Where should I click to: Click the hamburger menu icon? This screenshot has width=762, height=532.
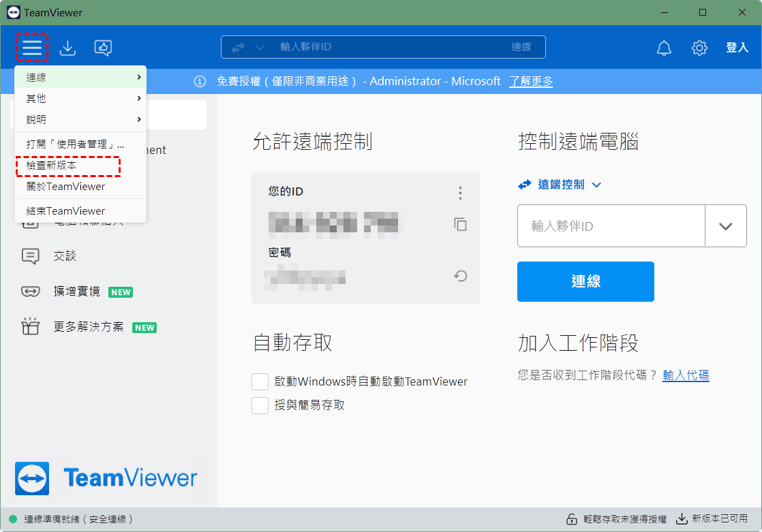pyautogui.click(x=32, y=47)
